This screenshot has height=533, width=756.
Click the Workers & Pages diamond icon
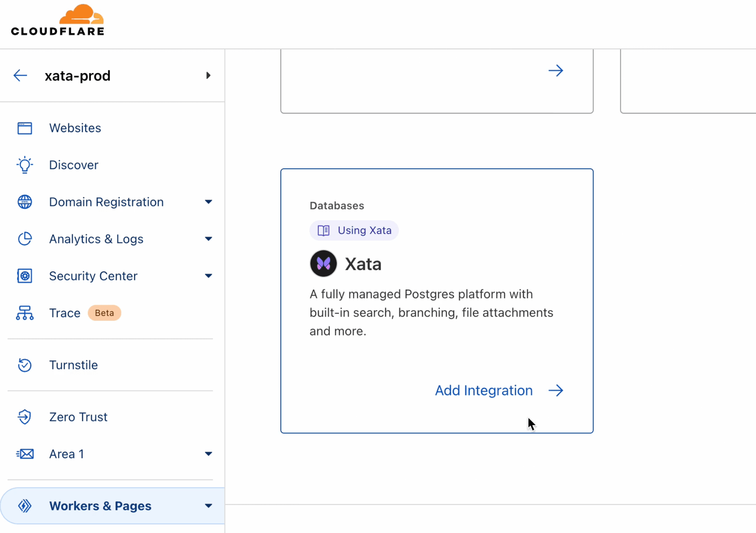click(x=25, y=506)
